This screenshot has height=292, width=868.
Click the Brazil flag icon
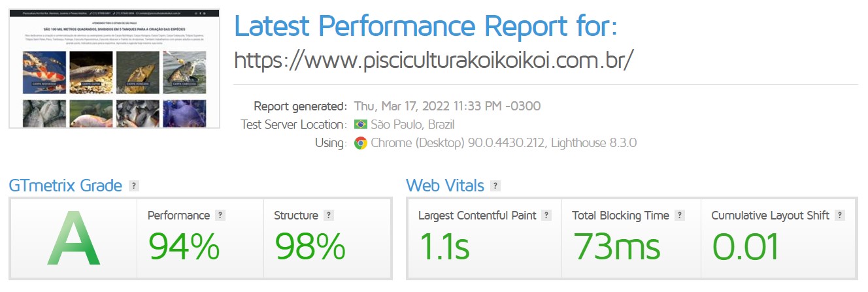click(360, 125)
